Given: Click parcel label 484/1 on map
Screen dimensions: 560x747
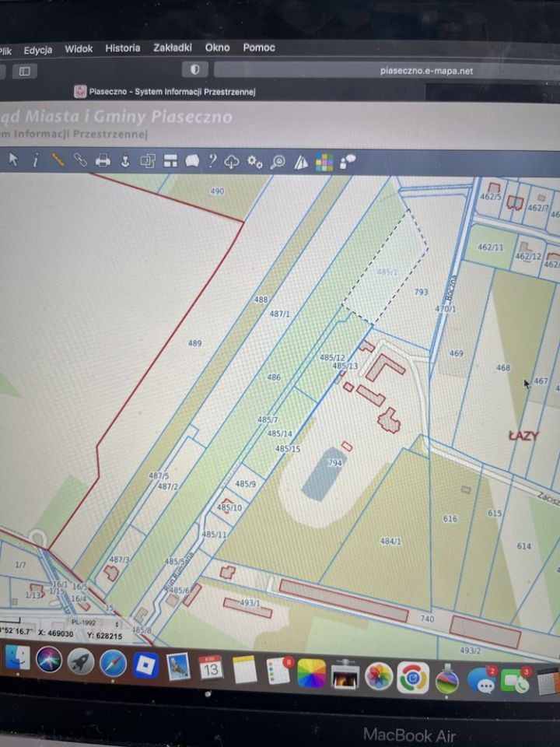Looking at the screenshot, I should tap(390, 542).
